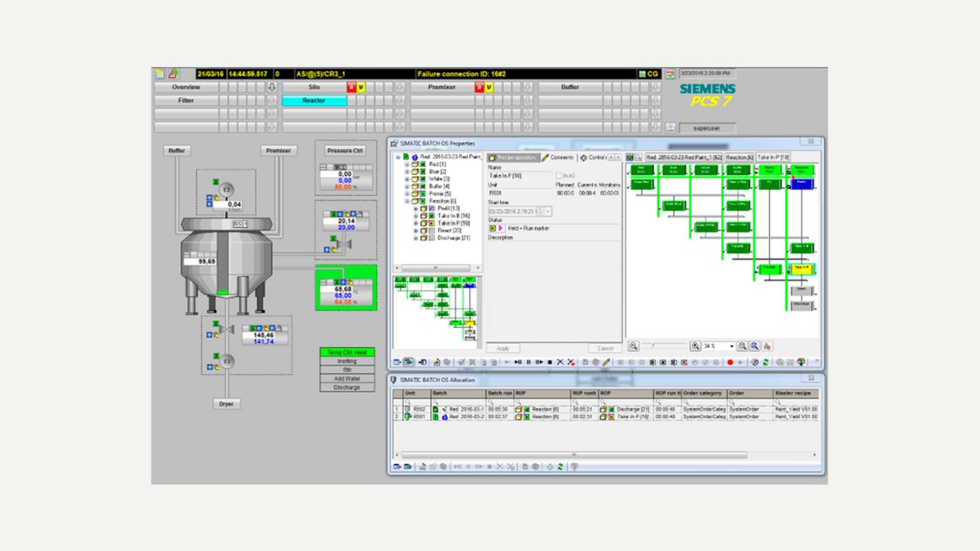This screenshot has width=980, height=551.
Task: Click the pencil edit icon in Properties toolbar
Action: (606, 362)
